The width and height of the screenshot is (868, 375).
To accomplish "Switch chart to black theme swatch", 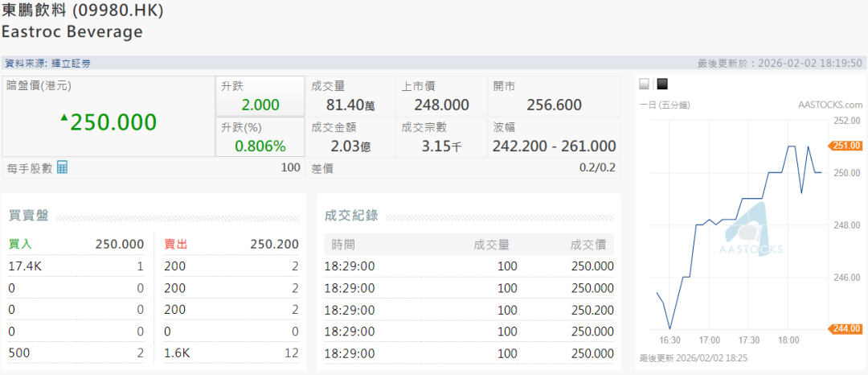I will tap(662, 84).
